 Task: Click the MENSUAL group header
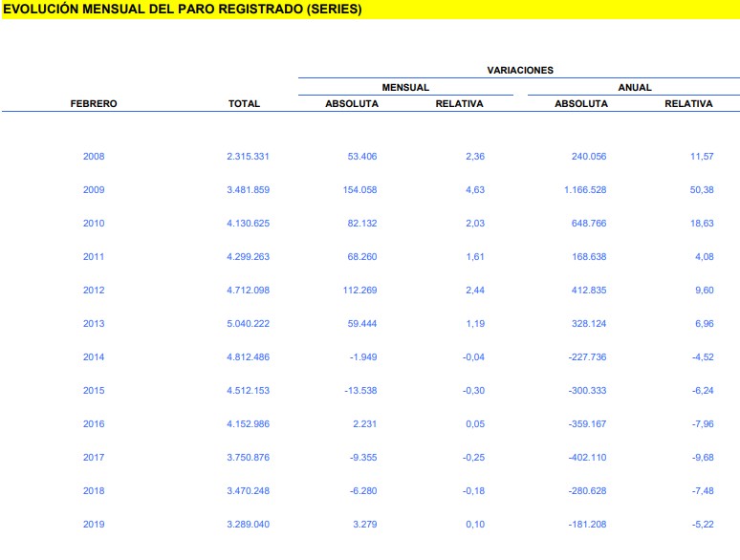(x=405, y=87)
